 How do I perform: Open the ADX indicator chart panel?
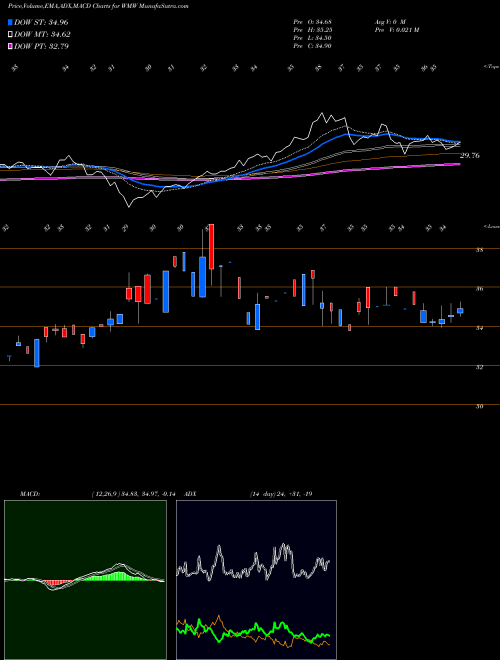(256, 580)
